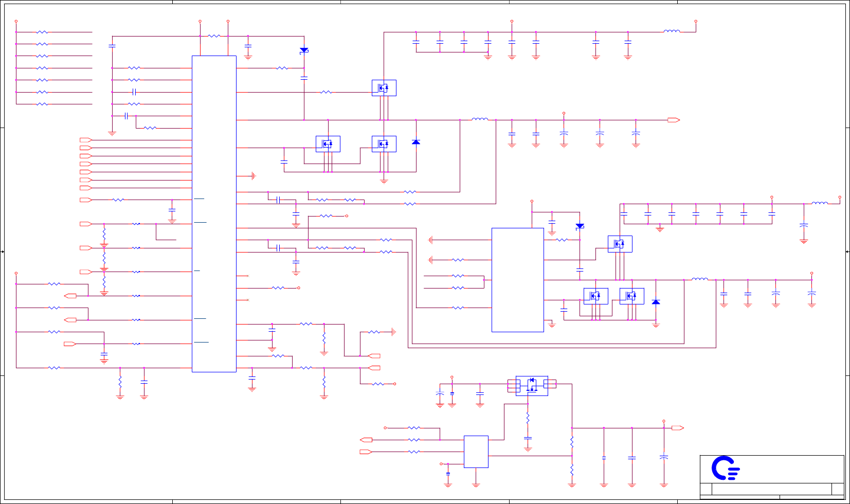This screenshot has height=504, width=850.
Task: Select the wide MOSFET package near the bottom
Action: [x=532, y=385]
